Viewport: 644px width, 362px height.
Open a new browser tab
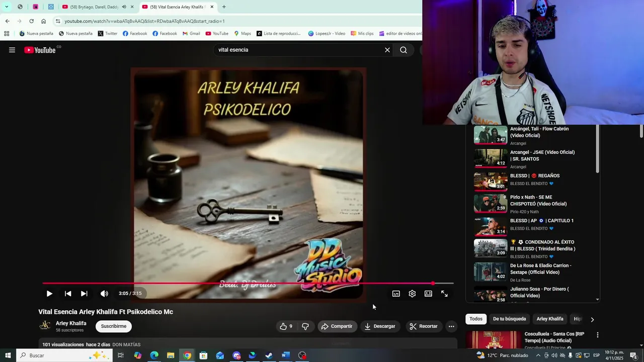point(224,7)
